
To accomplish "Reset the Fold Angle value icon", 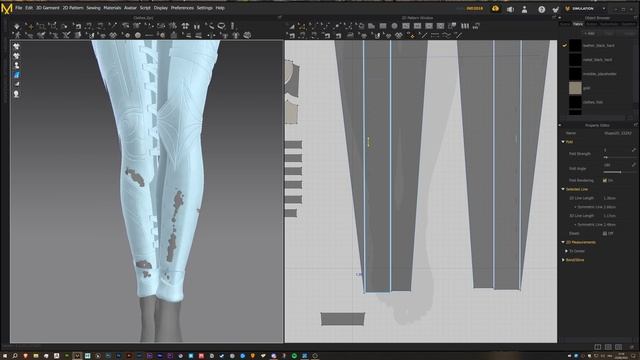I will point(633,165).
